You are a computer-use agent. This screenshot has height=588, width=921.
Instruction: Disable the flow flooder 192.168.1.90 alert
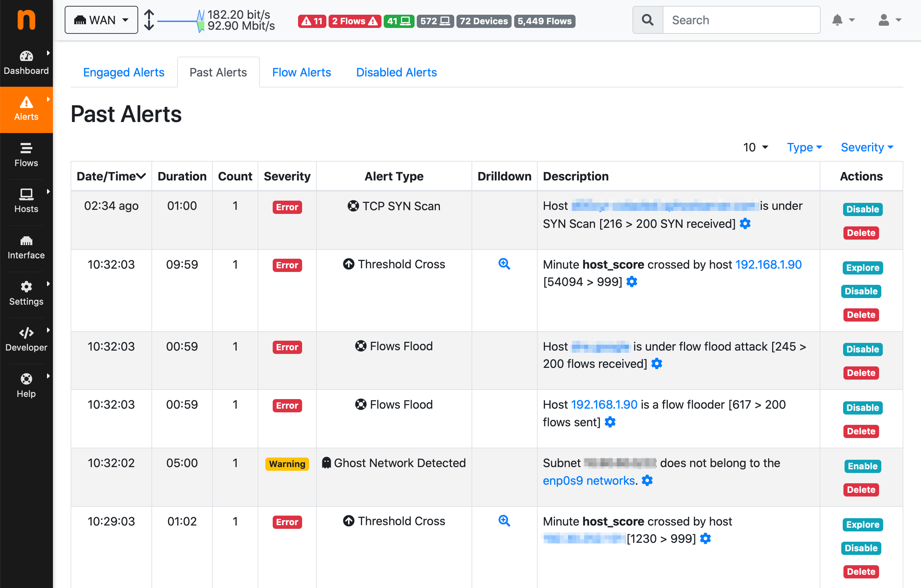pos(862,408)
